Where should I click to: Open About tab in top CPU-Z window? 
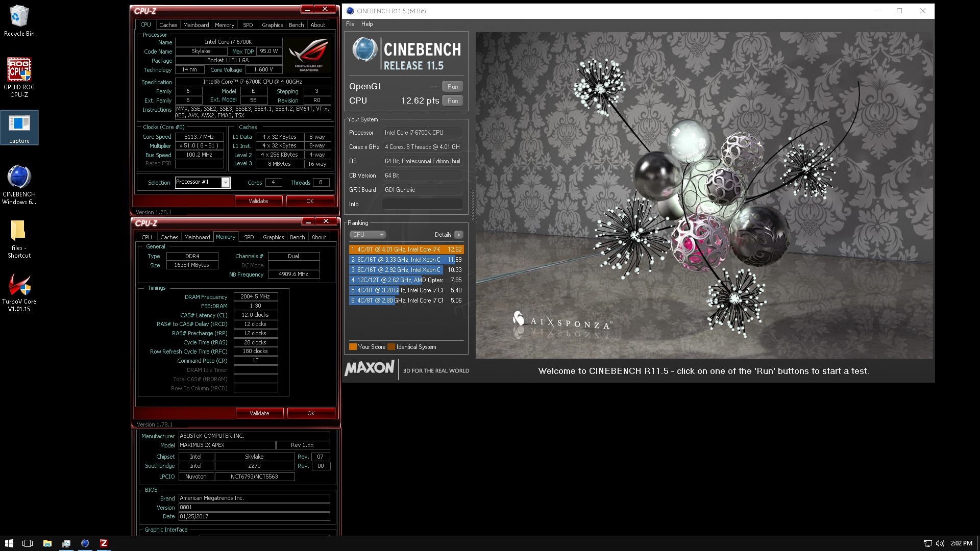[318, 25]
